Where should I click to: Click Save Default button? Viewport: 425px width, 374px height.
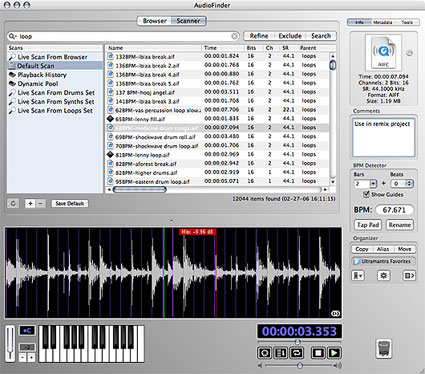70,203
